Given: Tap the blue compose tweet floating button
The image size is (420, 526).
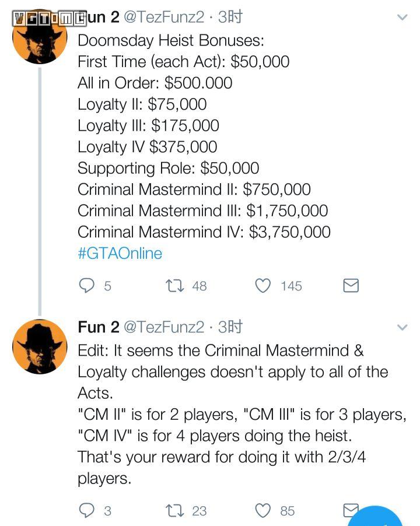Looking at the screenshot, I should pyautogui.click(x=379, y=518).
